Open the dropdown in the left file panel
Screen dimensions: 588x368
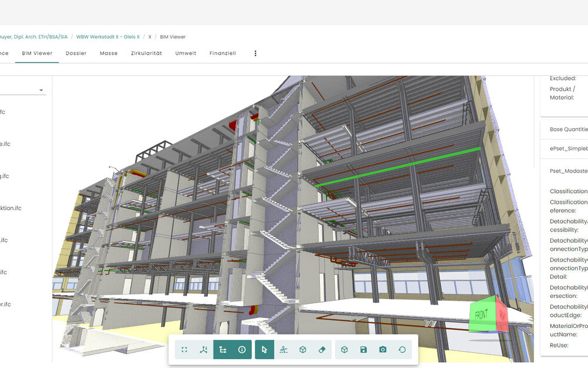click(x=41, y=90)
